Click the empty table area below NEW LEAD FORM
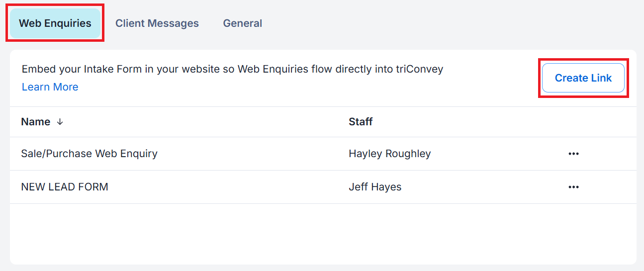 323,234
